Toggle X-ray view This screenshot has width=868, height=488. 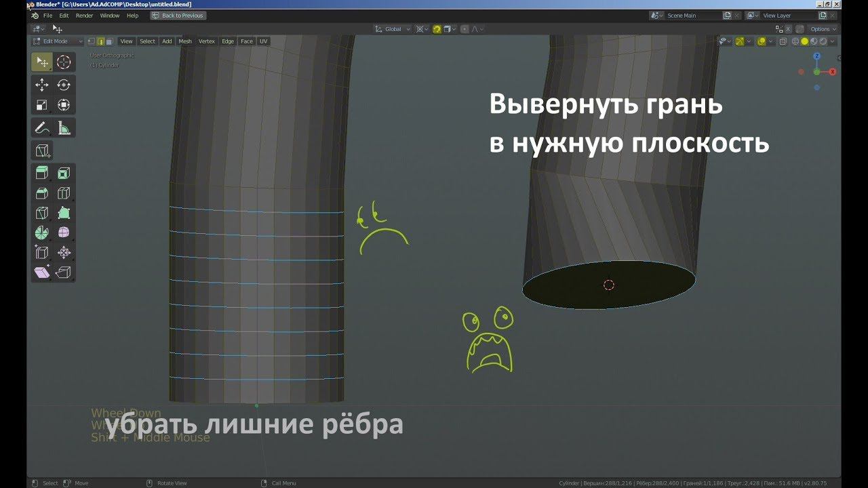[783, 41]
